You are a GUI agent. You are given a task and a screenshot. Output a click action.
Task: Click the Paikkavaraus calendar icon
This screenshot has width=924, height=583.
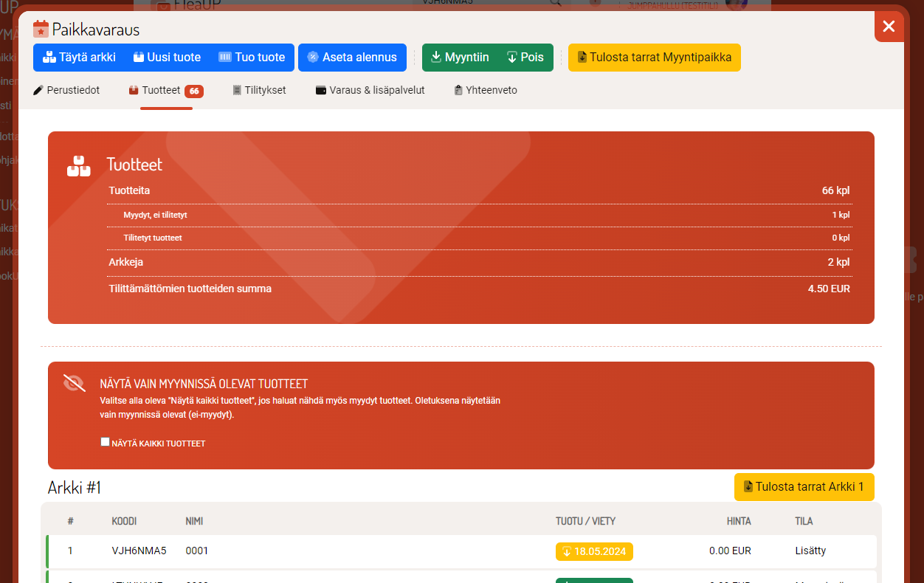[x=41, y=30]
